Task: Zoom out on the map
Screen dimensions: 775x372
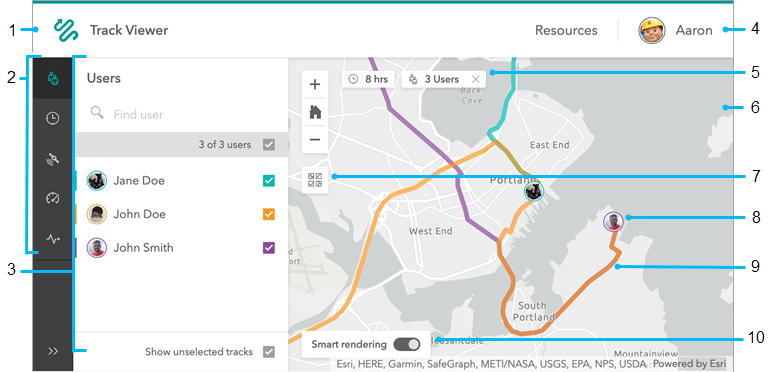Action: point(315,140)
